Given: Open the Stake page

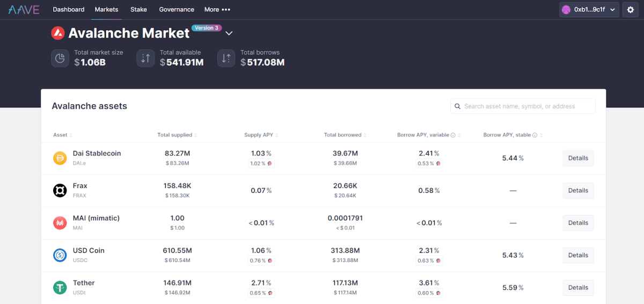Looking at the screenshot, I should pyautogui.click(x=138, y=10).
